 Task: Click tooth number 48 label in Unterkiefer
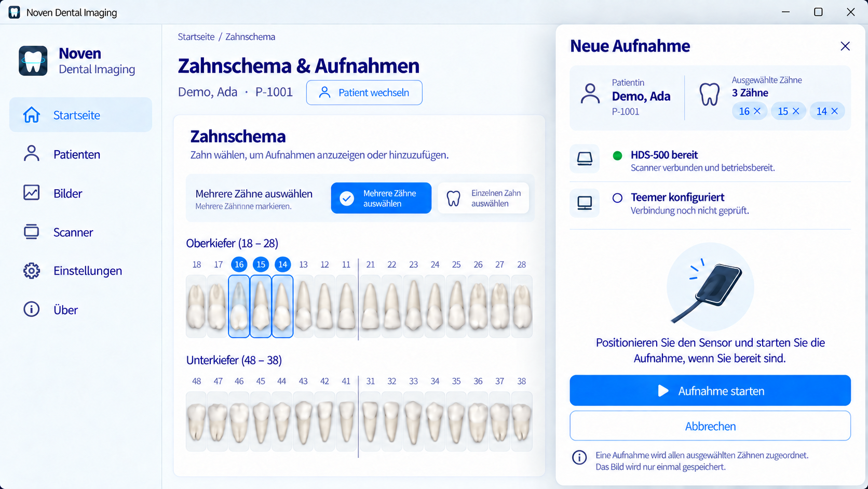pyautogui.click(x=197, y=381)
